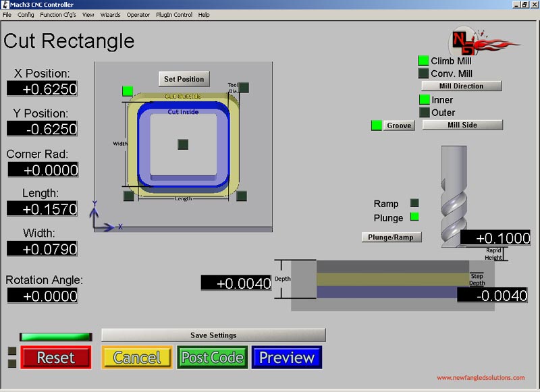Click the Mach3 title bar app icon
This screenshot has height=392, width=540.
point(5,5)
